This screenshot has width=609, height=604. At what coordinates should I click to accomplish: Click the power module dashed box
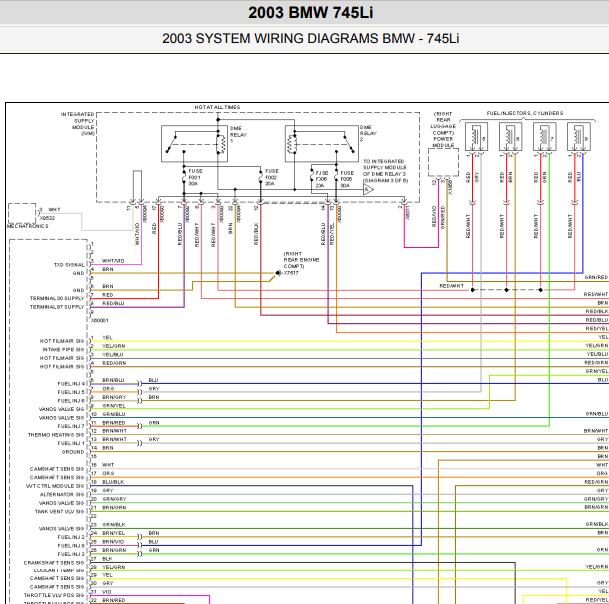pos(443,162)
